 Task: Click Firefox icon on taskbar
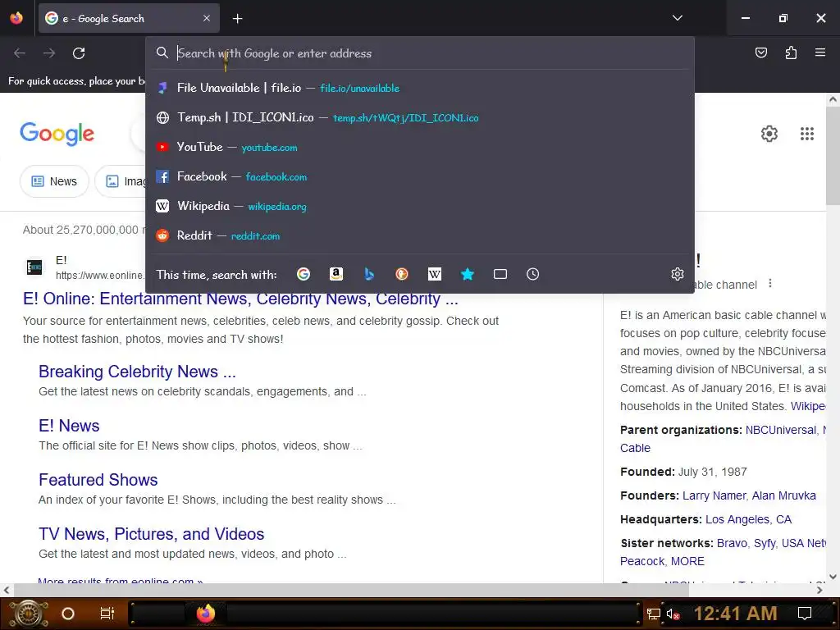tap(205, 614)
